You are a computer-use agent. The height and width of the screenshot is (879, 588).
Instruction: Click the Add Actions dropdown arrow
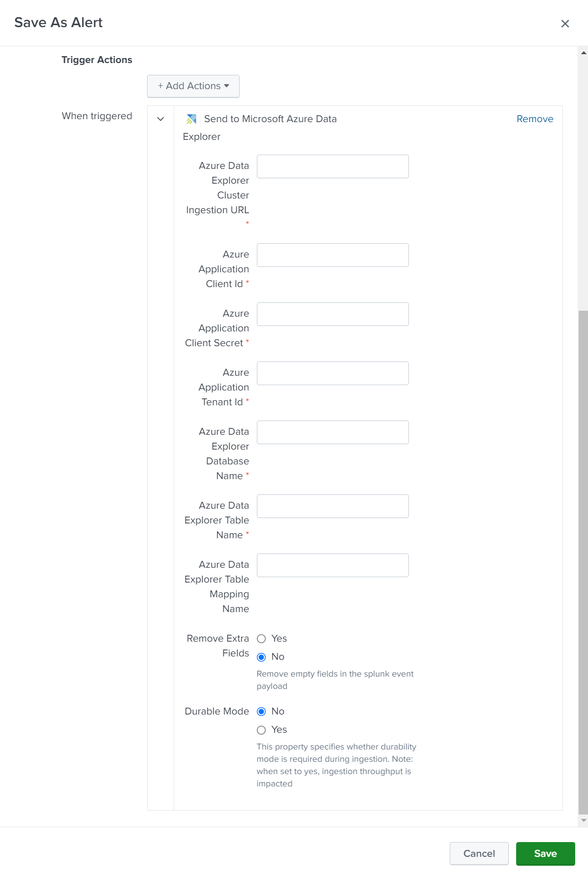[226, 86]
